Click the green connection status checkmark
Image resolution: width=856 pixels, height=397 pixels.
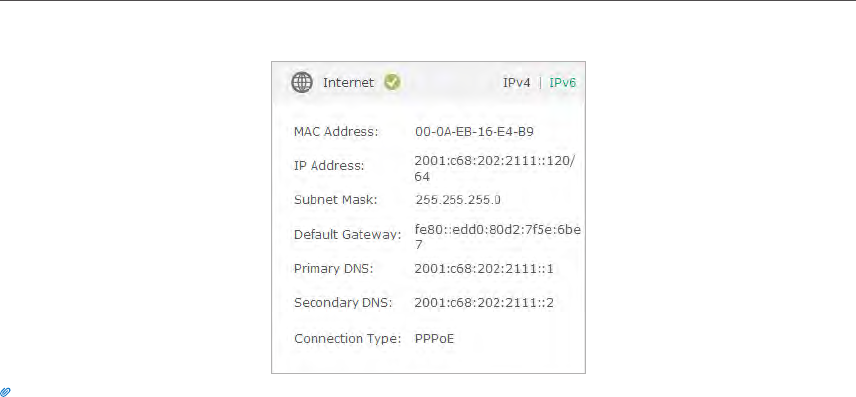(392, 82)
